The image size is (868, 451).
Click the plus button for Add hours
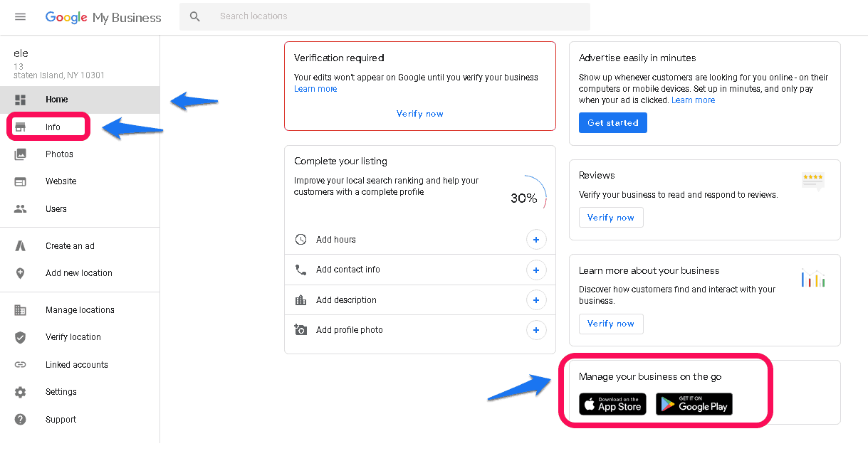tap(536, 240)
